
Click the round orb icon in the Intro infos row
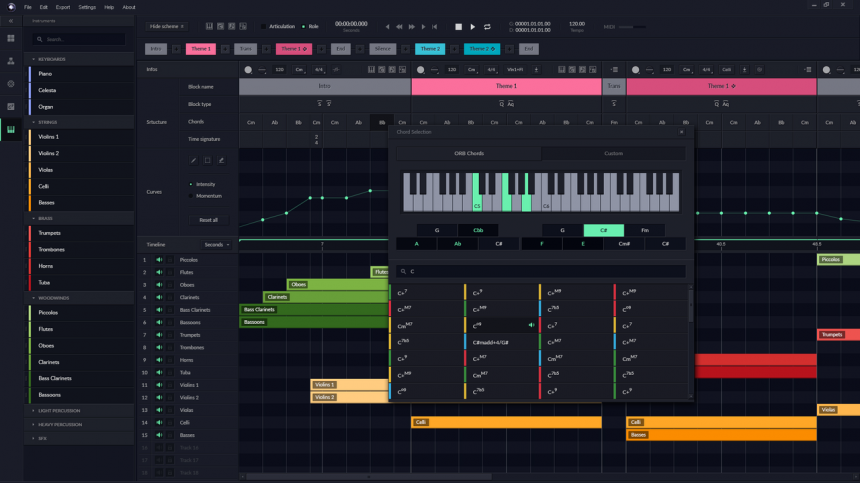click(248, 70)
